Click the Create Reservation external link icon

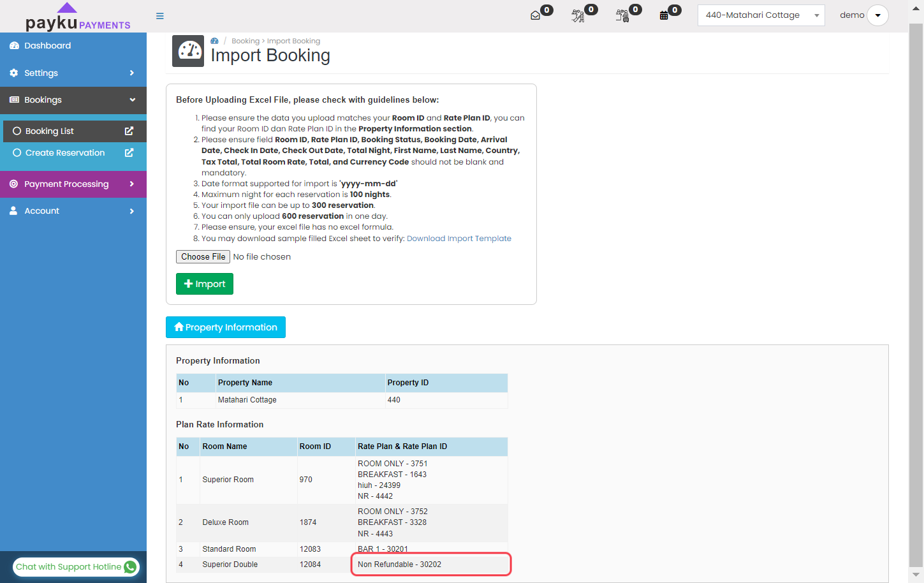coord(129,153)
